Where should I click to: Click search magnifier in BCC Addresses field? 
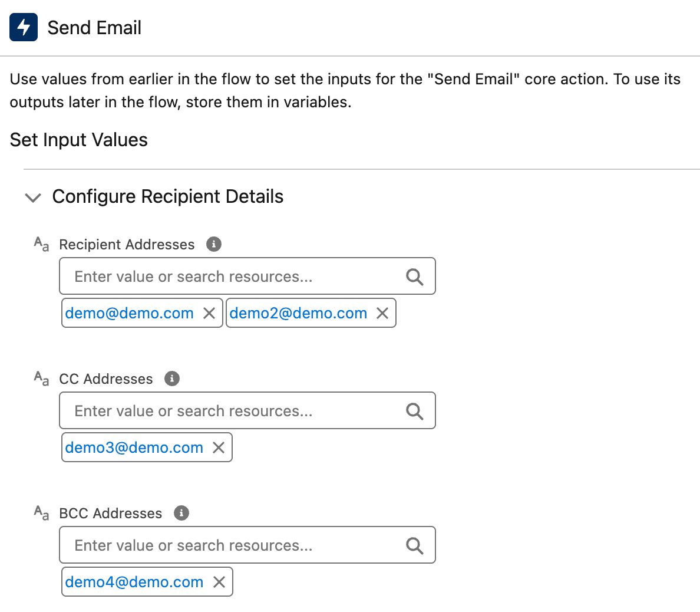tap(415, 545)
